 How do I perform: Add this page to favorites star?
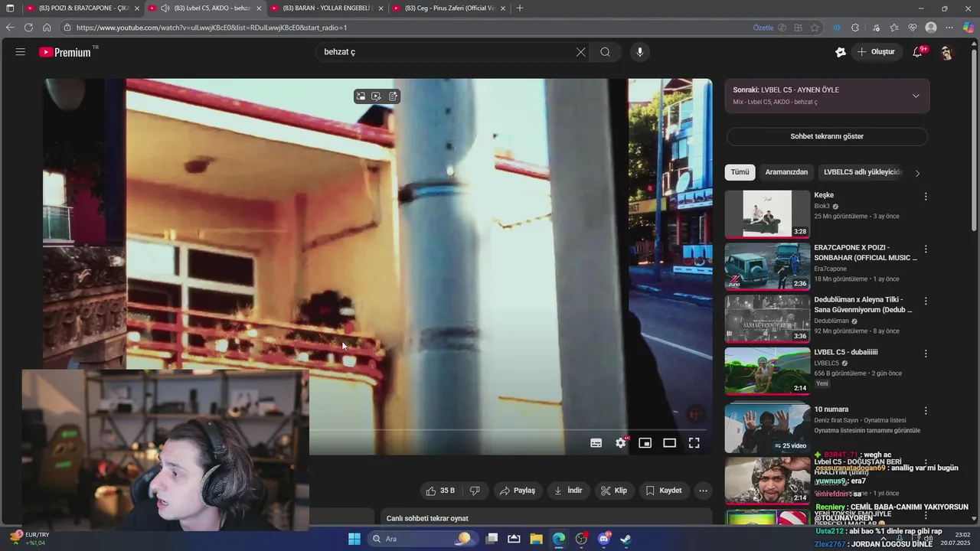(x=815, y=28)
